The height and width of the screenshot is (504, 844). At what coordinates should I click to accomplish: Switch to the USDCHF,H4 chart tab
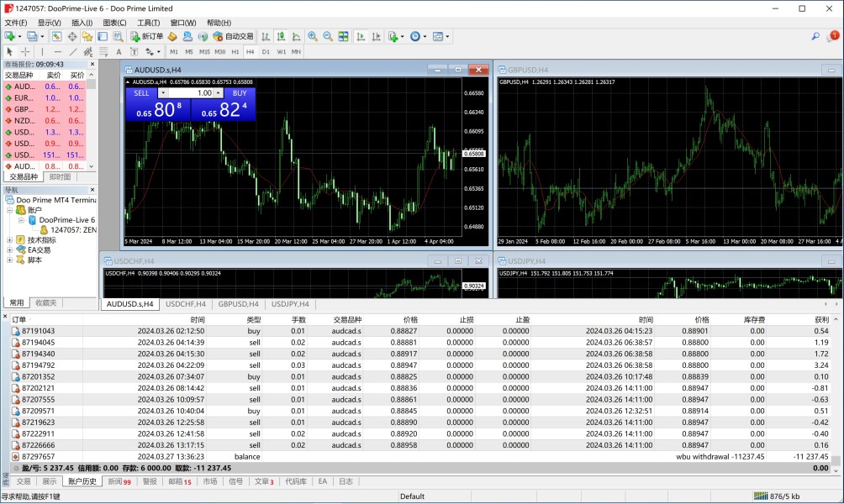pyautogui.click(x=185, y=304)
